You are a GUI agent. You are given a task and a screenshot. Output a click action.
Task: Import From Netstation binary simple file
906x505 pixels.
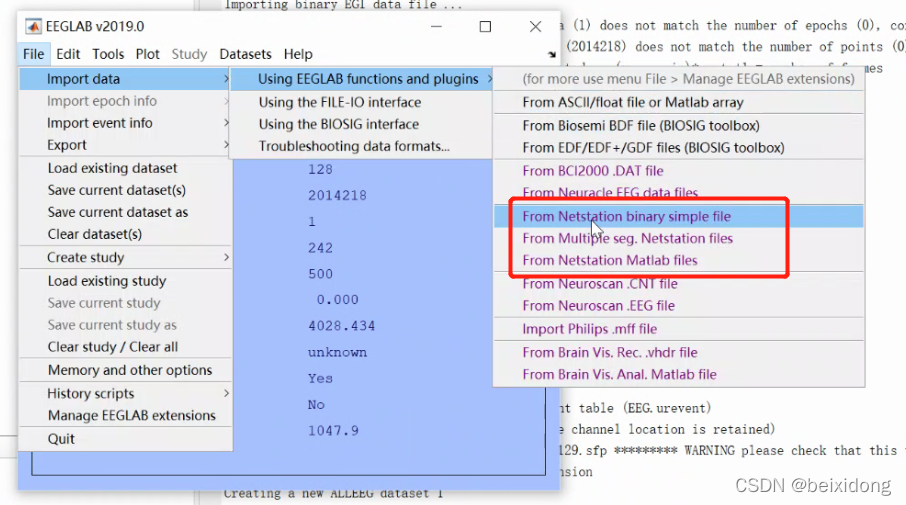679,216
